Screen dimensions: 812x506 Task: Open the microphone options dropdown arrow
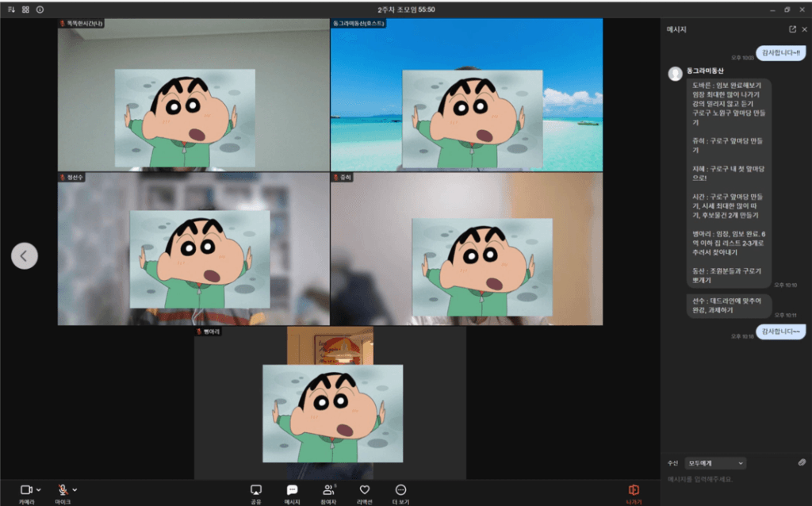coord(75,490)
